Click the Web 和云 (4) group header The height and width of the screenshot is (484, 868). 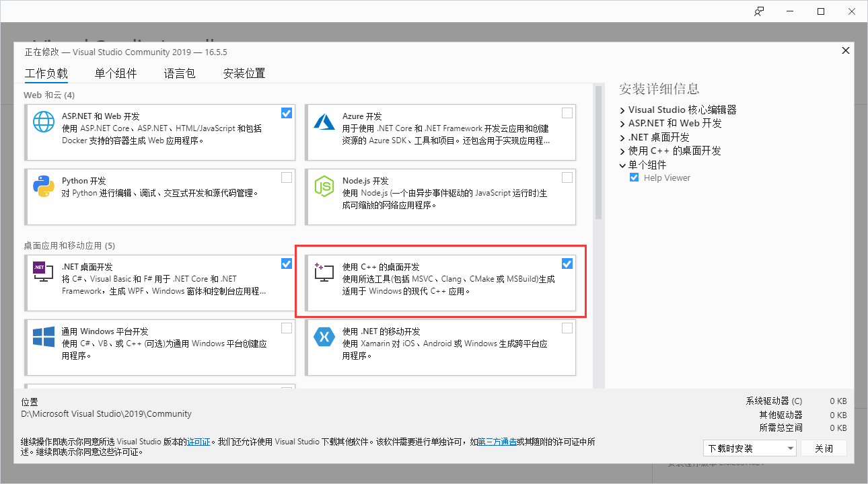(x=49, y=95)
